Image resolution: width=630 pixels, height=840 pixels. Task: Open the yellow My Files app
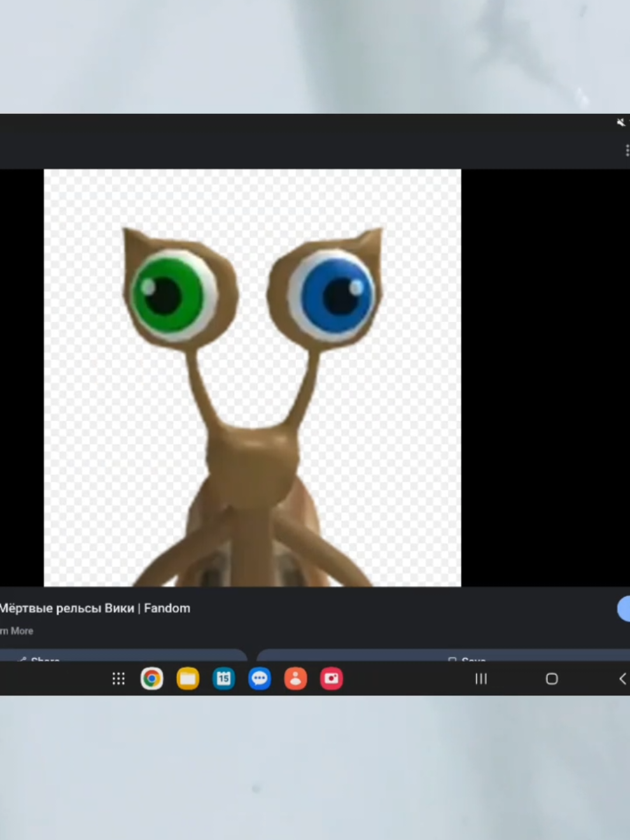(x=188, y=678)
